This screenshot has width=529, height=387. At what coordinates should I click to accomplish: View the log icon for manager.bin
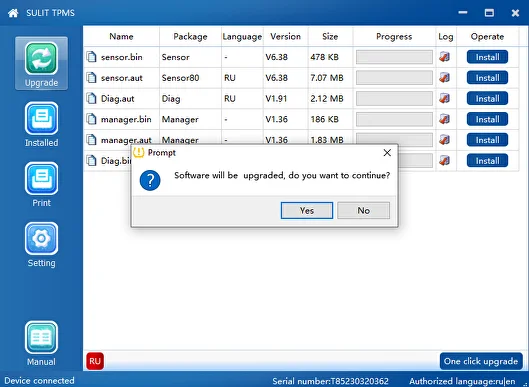click(x=444, y=119)
